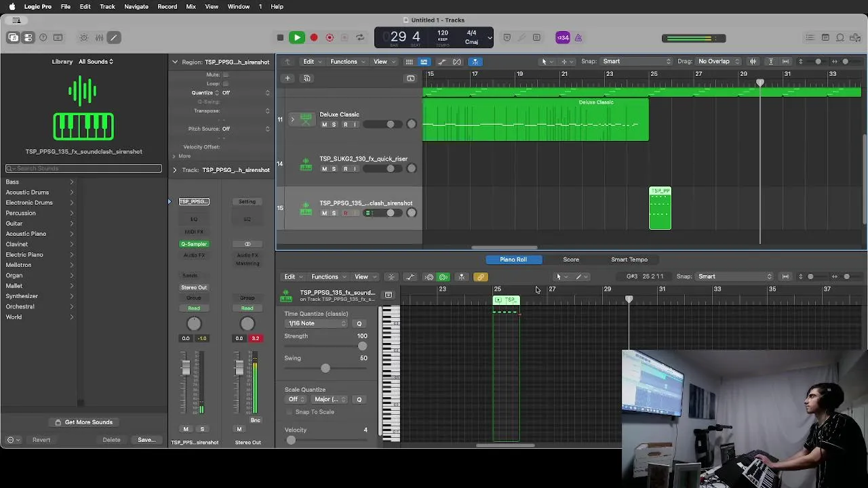Open the Apple menu
Viewport: 868px width, 488px height.
point(12,6)
